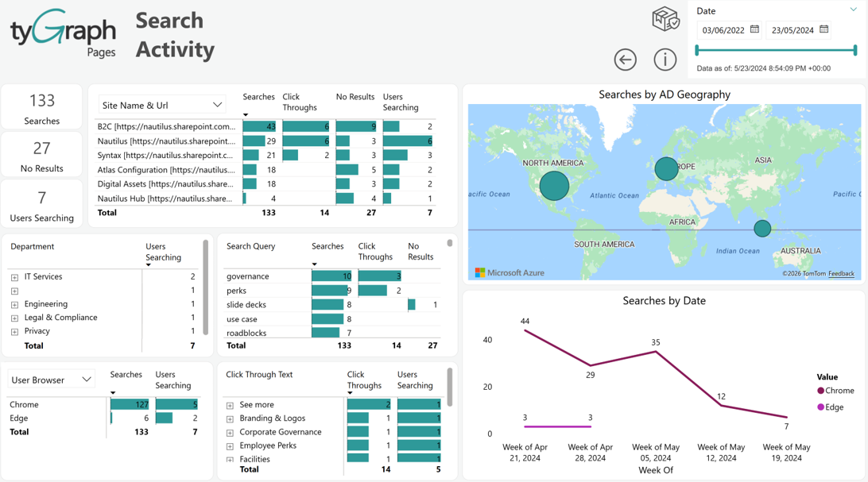Select the Atlas Configuration site row
Image resolution: width=868 pixels, height=482 pixels.
pos(265,170)
